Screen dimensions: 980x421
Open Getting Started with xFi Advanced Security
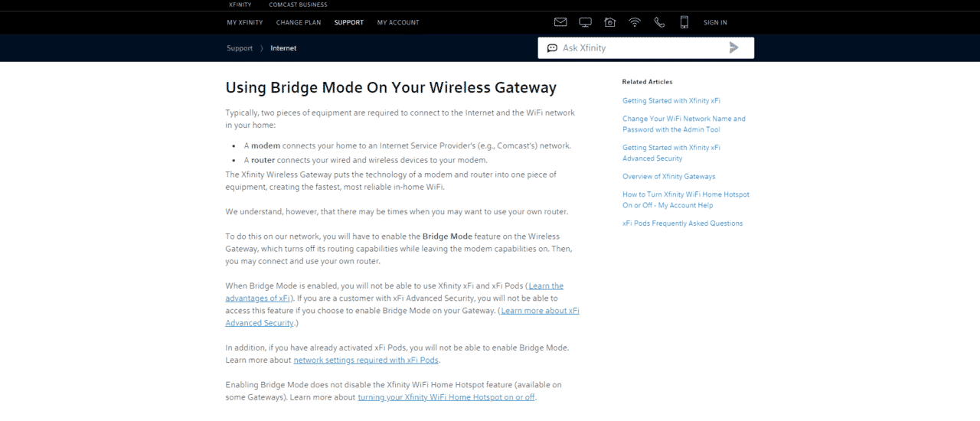click(x=671, y=153)
